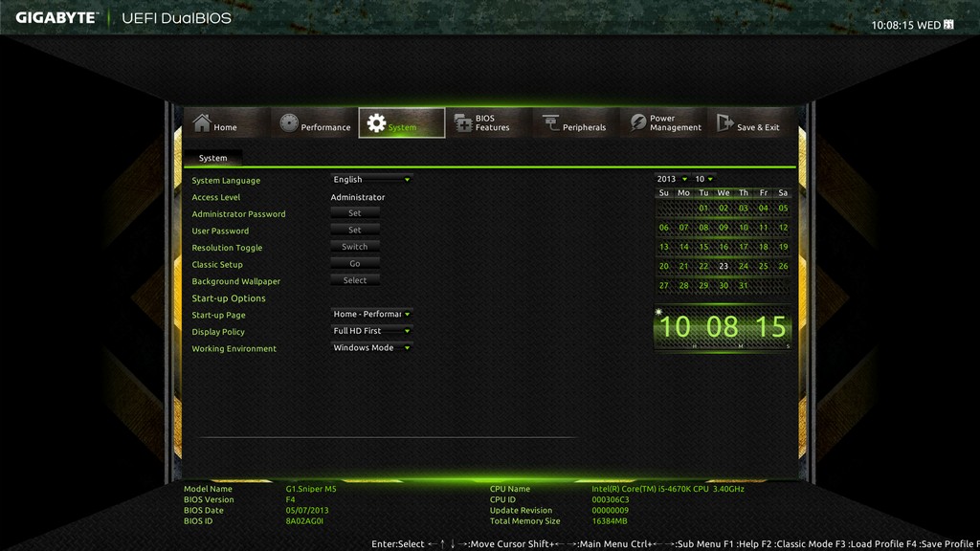Click the System Language label

coord(226,180)
